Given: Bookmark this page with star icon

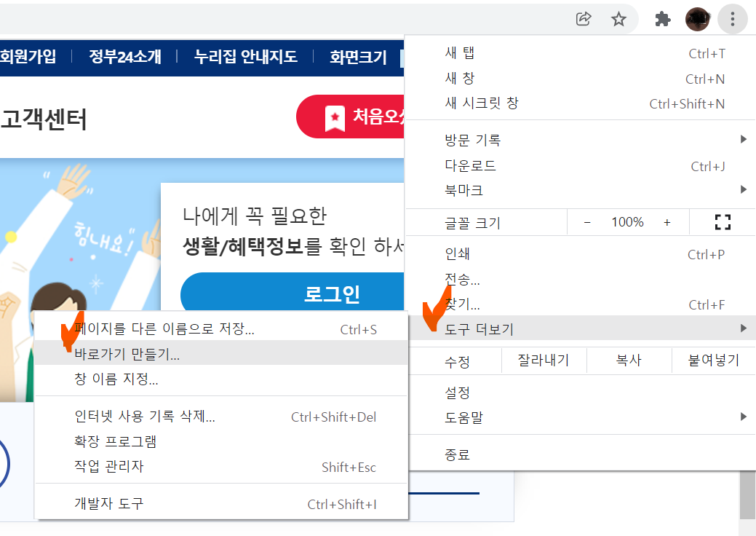Looking at the screenshot, I should (x=618, y=19).
